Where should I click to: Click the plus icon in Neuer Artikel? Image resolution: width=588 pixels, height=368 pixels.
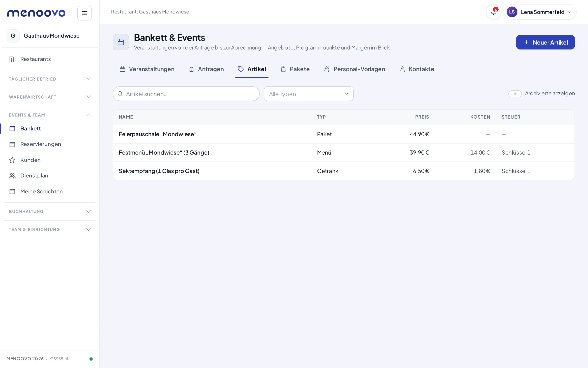[x=526, y=42]
